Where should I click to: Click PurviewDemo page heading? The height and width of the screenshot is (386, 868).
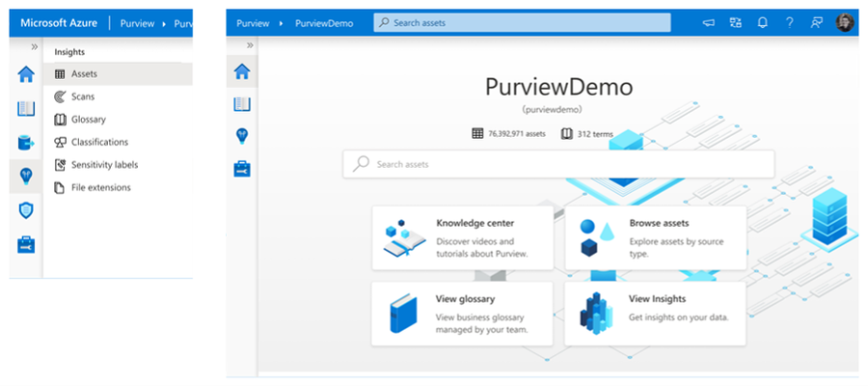click(x=558, y=87)
